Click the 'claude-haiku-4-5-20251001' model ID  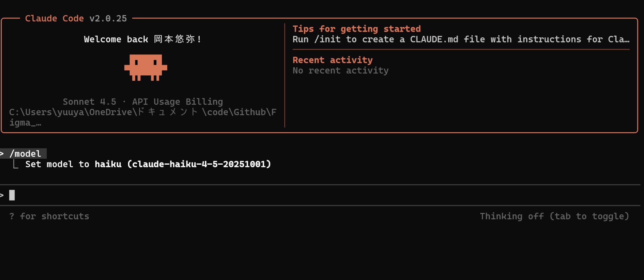tap(199, 164)
